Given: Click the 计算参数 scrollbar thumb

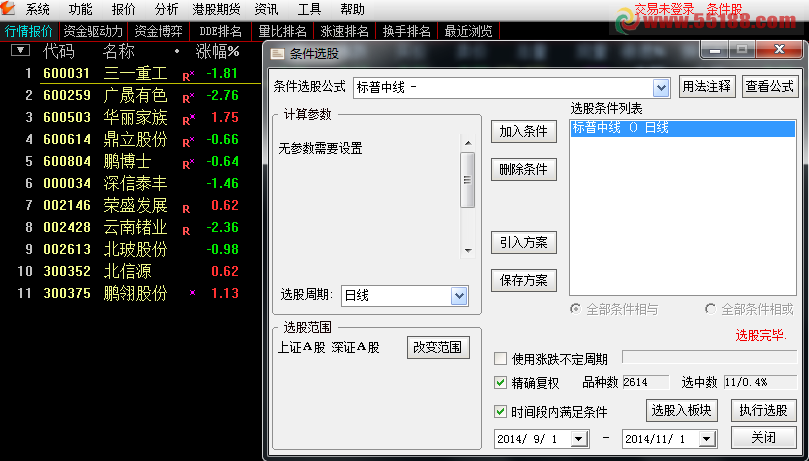Looking at the screenshot, I should click(468, 180).
